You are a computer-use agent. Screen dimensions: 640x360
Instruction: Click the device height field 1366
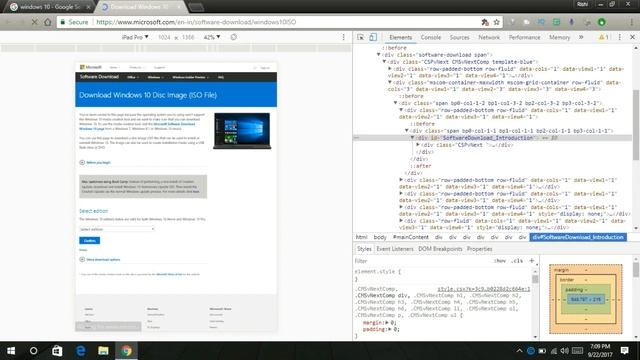click(188, 37)
